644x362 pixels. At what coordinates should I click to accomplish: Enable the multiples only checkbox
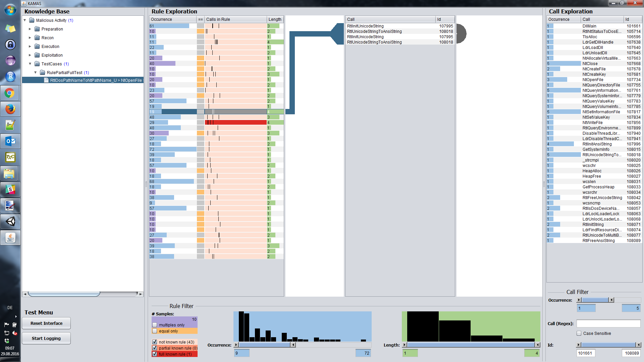155,325
